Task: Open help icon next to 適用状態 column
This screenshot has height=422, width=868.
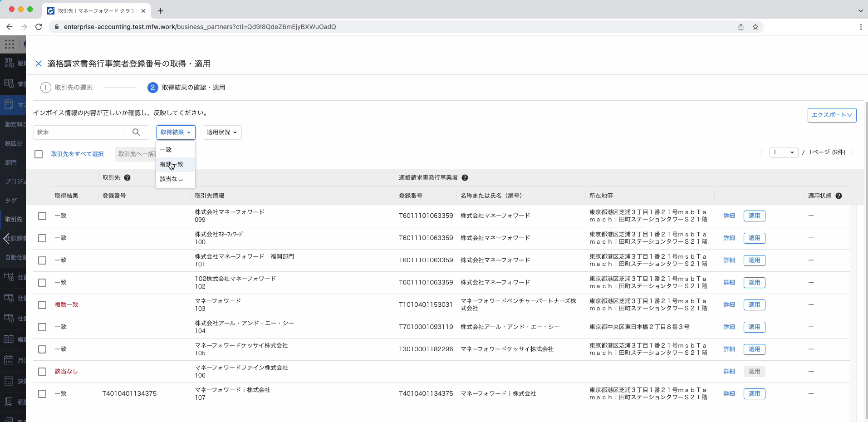Action: pos(839,196)
